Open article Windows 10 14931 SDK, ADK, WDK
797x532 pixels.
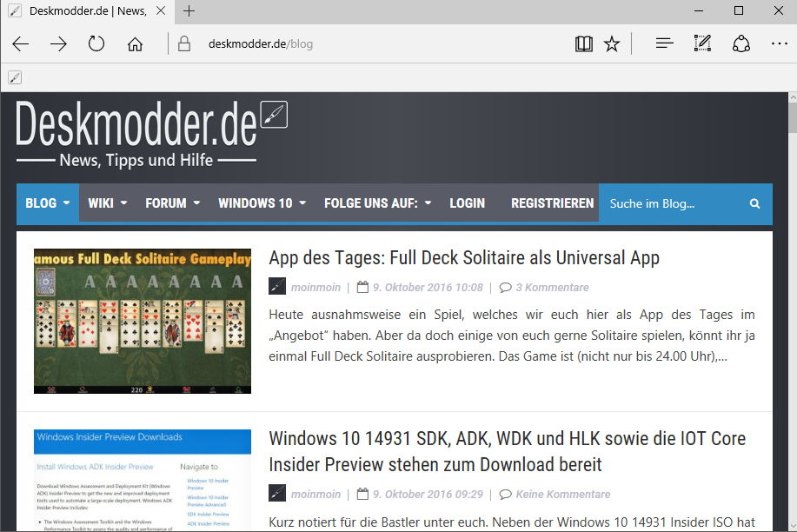coord(508,451)
